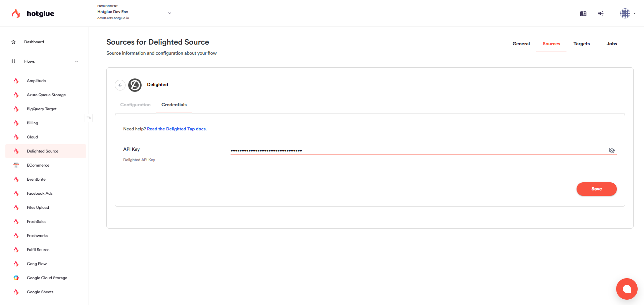Click the Files Upload flame icon
Viewport: 644px width, 305px height.
point(16,207)
